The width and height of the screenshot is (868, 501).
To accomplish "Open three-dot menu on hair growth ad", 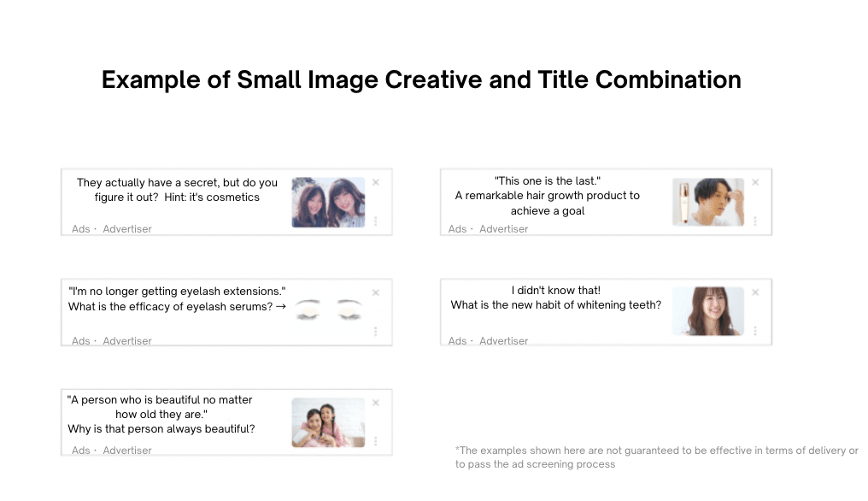I will tap(755, 221).
